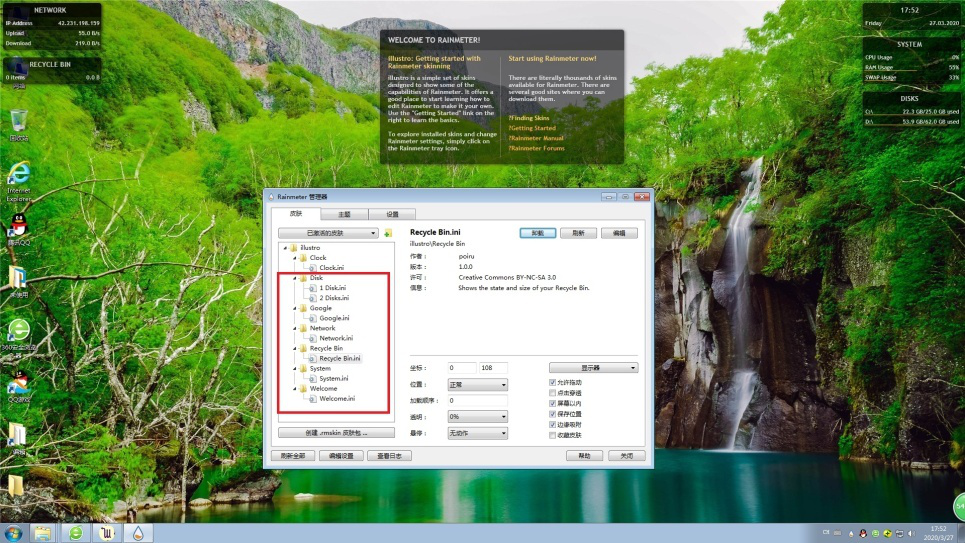The height and width of the screenshot is (543, 965).
Task: Open the Finding Skins link in Welcome
Action: pyautogui.click(x=529, y=118)
